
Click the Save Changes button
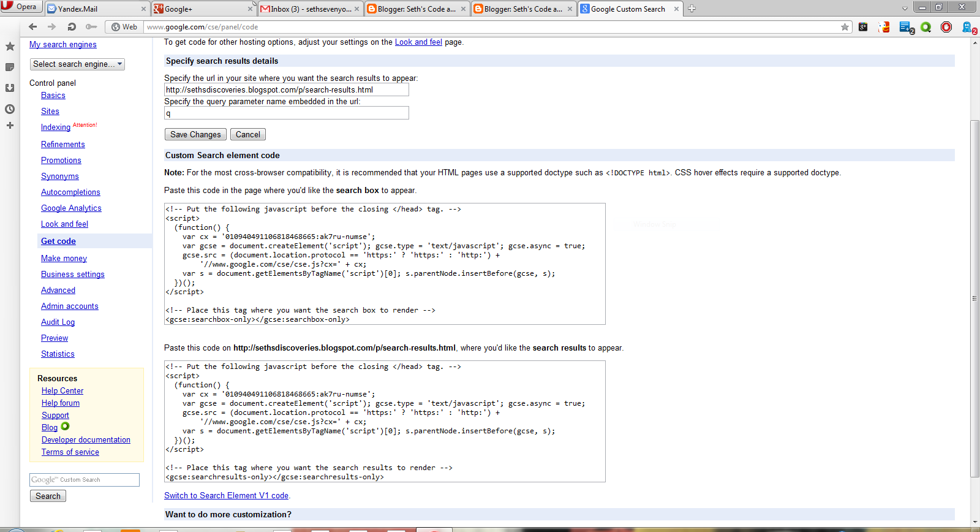pyautogui.click(x=195, y=134)
